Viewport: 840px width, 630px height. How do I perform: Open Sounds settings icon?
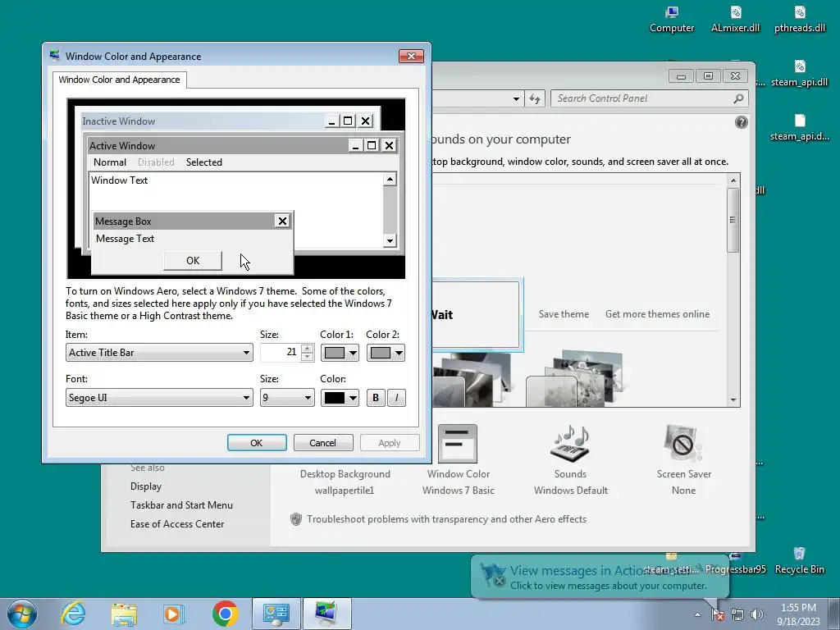pos(570,444)
